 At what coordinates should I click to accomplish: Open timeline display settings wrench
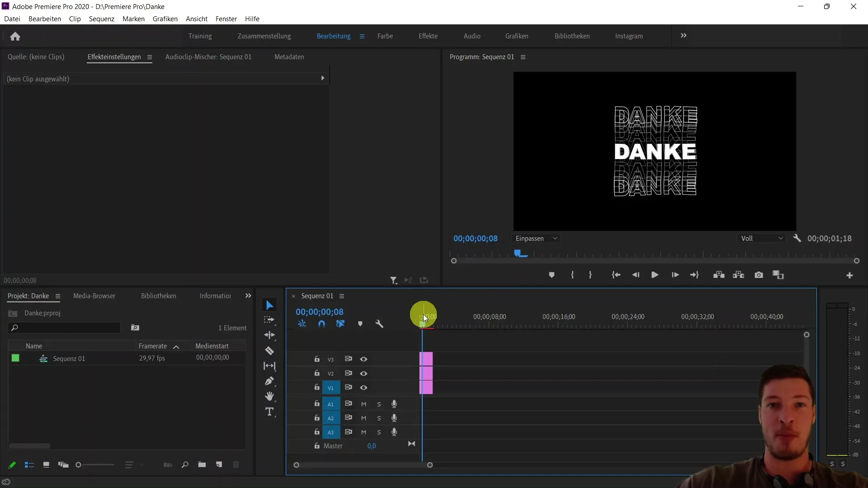click(379, 324)
